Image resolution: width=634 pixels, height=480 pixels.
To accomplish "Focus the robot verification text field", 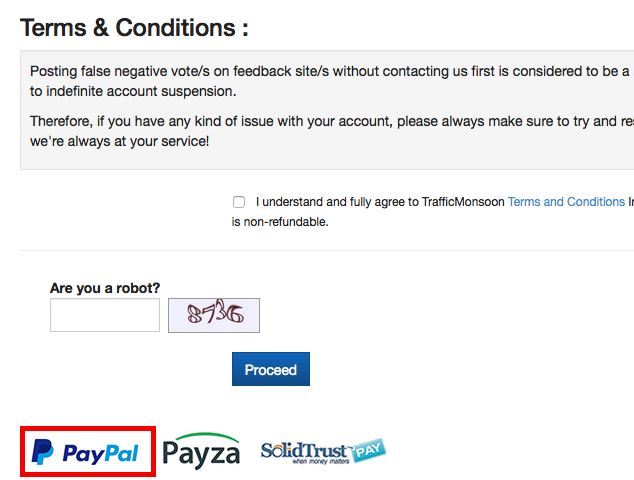I will point(105,315).
